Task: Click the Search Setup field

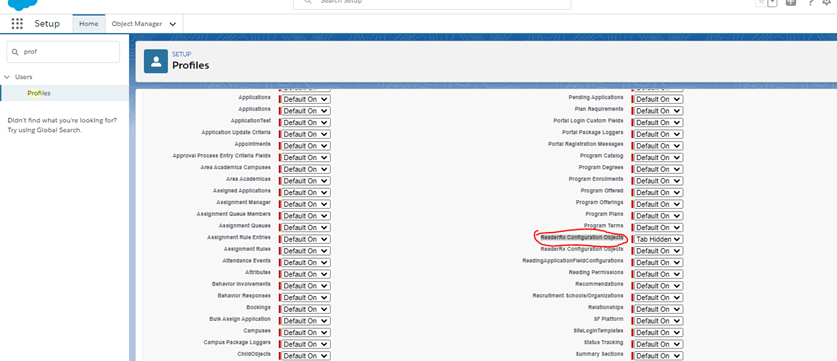Action: click(x=432, y=4)
